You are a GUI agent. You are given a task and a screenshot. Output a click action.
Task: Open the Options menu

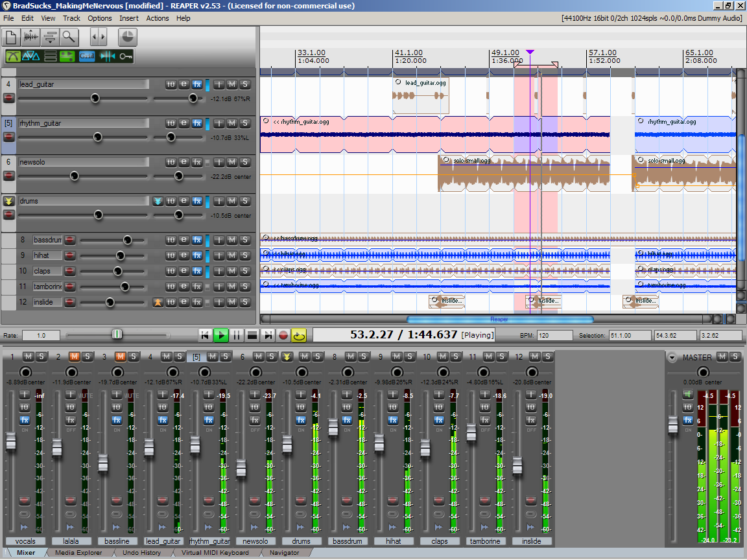[x=100, y=18]
